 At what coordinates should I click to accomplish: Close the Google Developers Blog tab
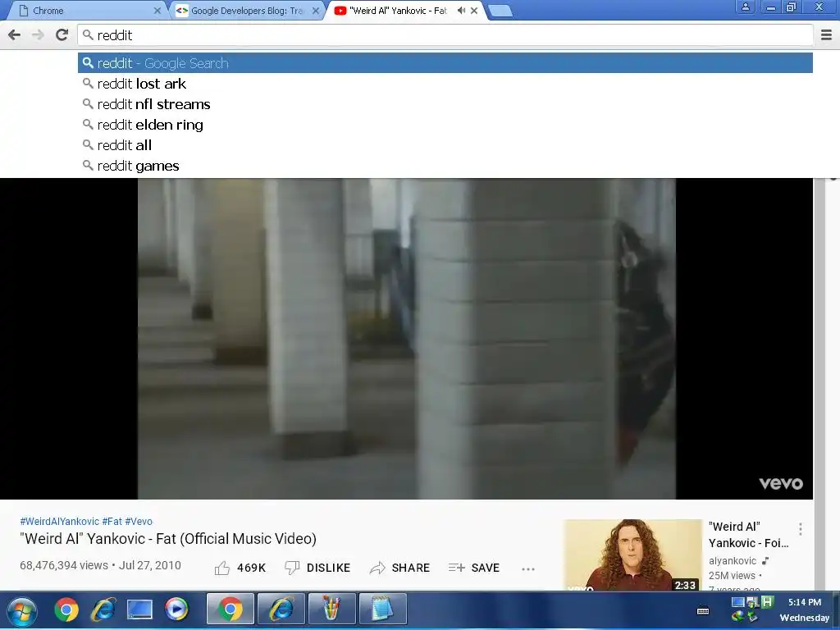(316, 11)
